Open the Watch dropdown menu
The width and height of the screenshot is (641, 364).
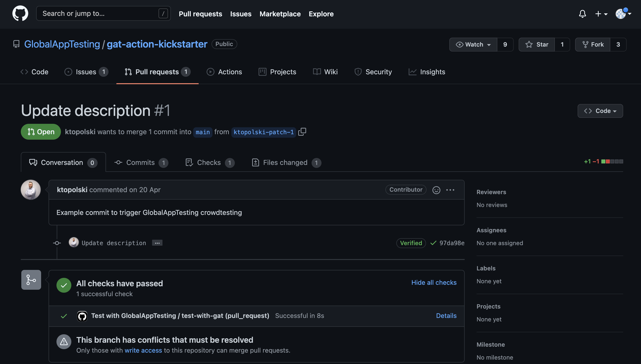pos(473,45)
